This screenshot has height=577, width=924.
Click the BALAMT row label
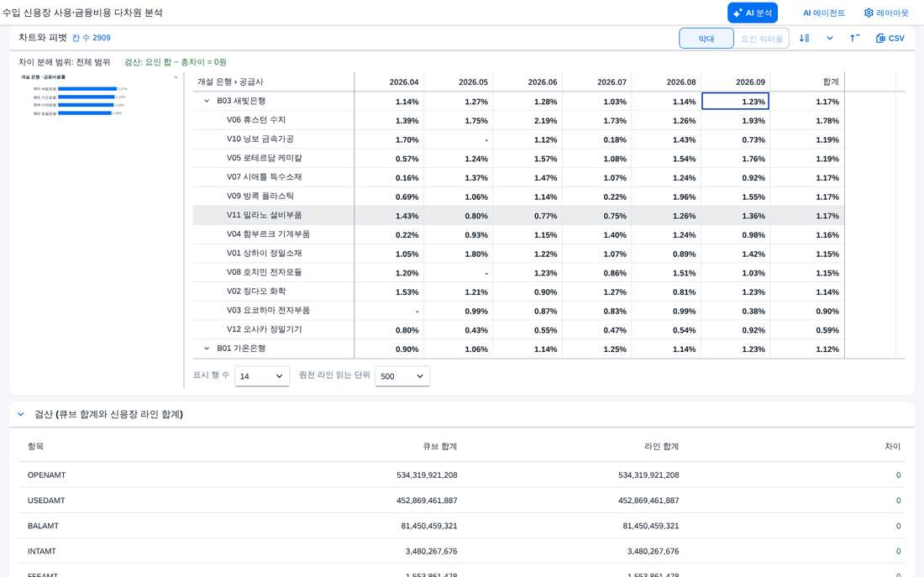(43, 526)
